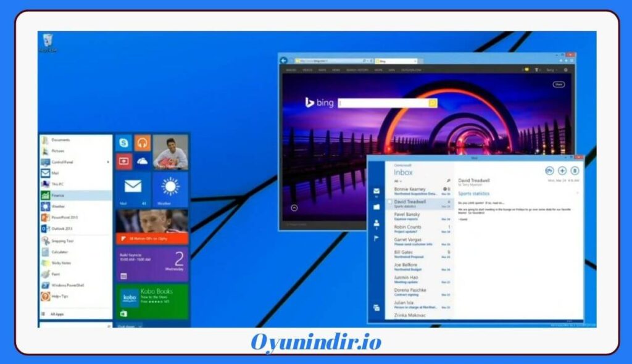
Task: Open the Sports news photo tile
Action: pyautogui.click(x=152, y=226)
